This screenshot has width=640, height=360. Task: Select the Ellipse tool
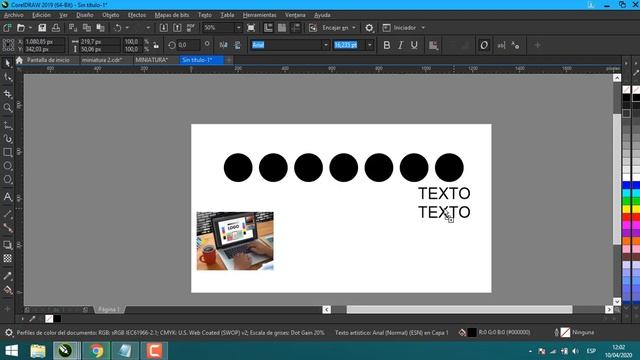pyautogui.click(x=7, y=166)
